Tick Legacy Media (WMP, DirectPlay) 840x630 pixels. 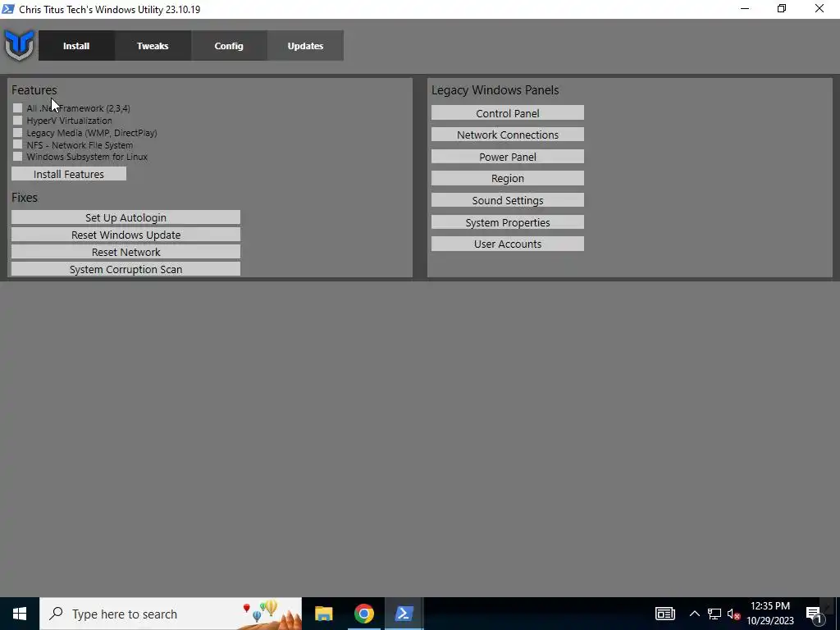(18, 133)
